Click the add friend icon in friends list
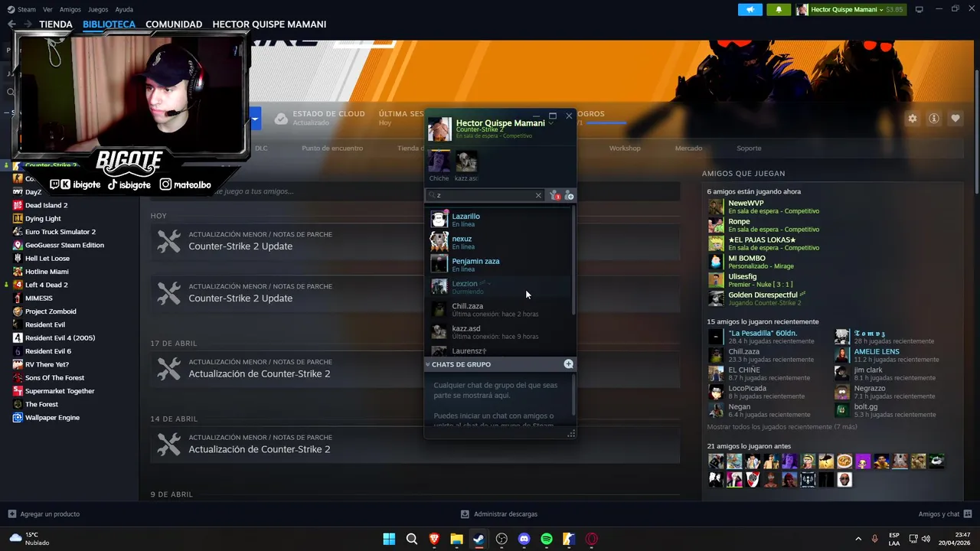980x551 pixels. [569, 196]
